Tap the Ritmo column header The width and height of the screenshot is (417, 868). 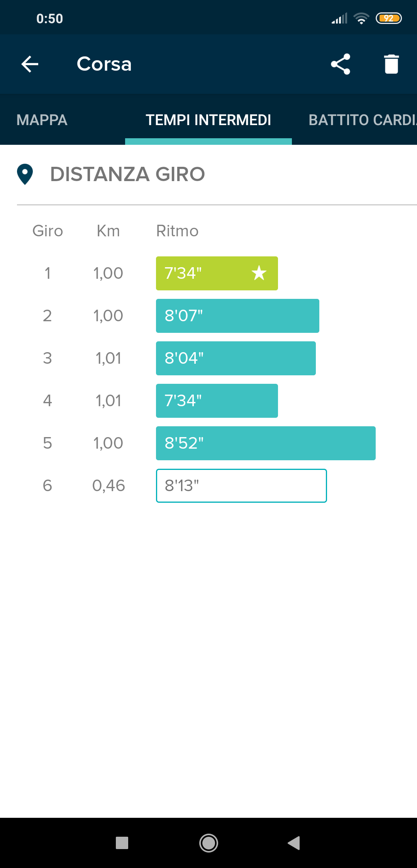pos(177,231)
